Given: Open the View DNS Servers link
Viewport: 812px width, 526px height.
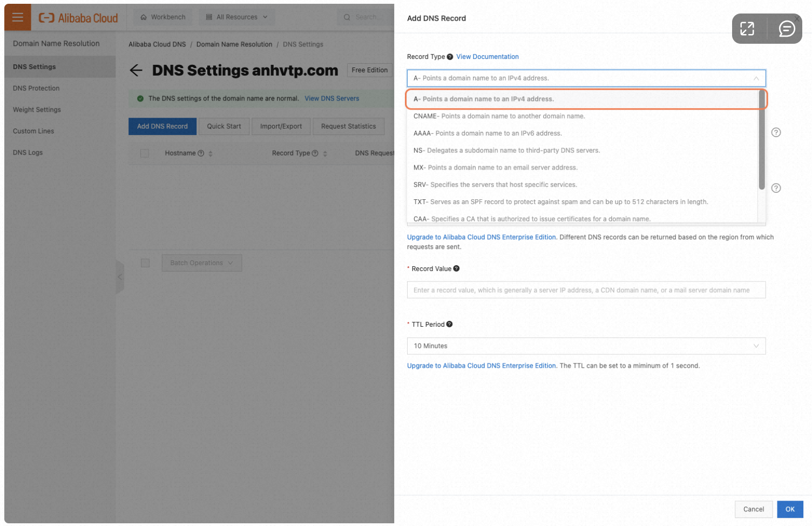Looking at the screenshot, I should [x=331, y=98].
